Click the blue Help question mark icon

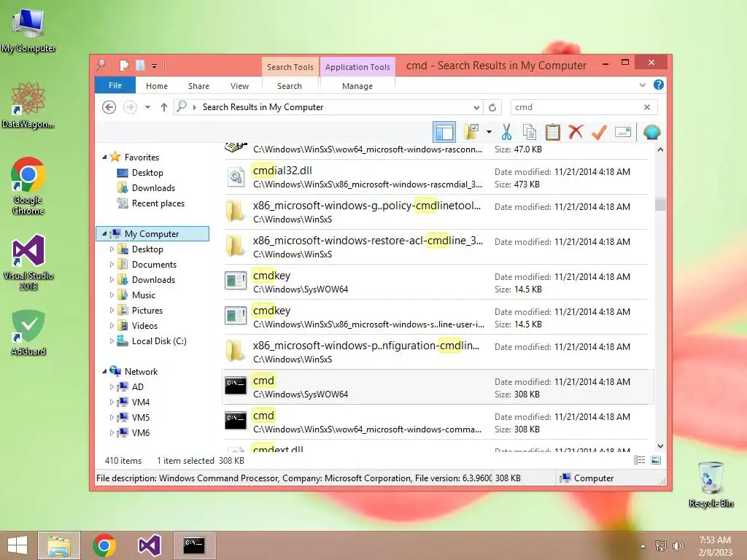click(x=659, y=85)
